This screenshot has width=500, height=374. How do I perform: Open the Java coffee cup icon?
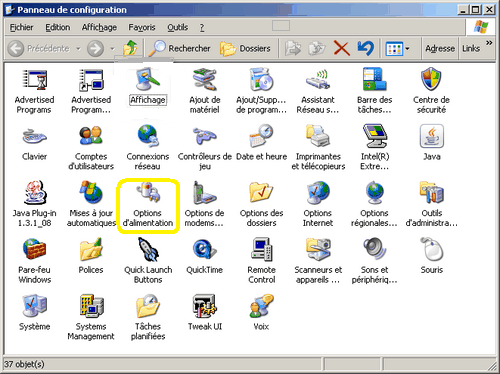431,137
